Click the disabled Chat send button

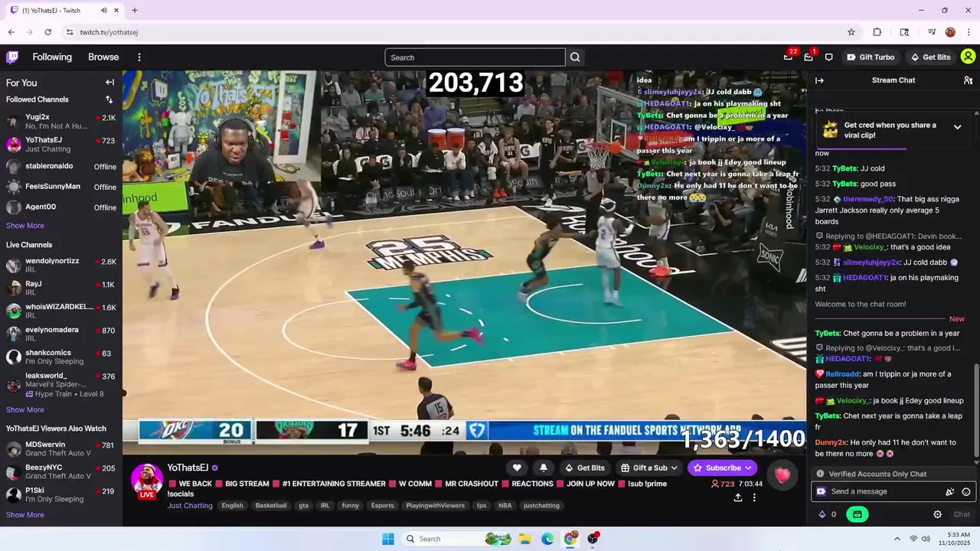962,514
